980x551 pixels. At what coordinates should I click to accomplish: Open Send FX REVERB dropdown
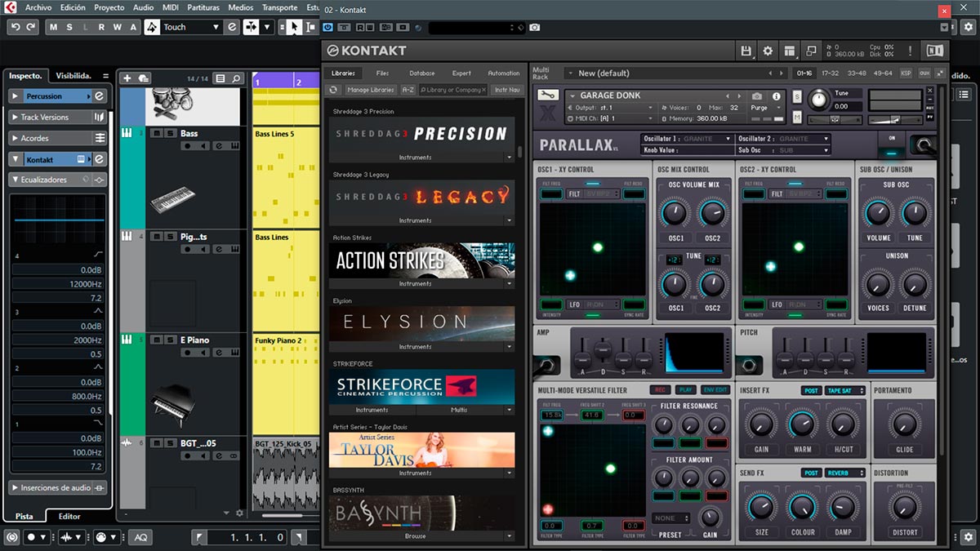(844, 473)
